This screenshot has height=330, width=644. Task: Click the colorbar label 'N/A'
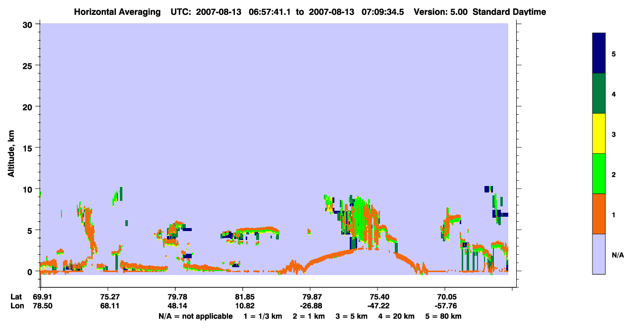coord(618,255)
